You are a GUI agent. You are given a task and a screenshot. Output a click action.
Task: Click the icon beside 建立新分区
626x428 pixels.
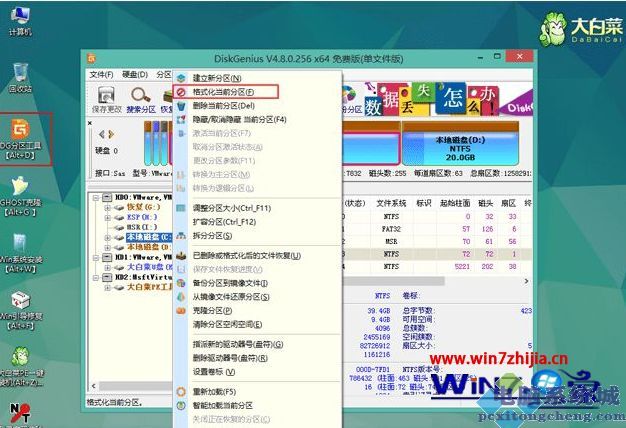tap(181, 78)
